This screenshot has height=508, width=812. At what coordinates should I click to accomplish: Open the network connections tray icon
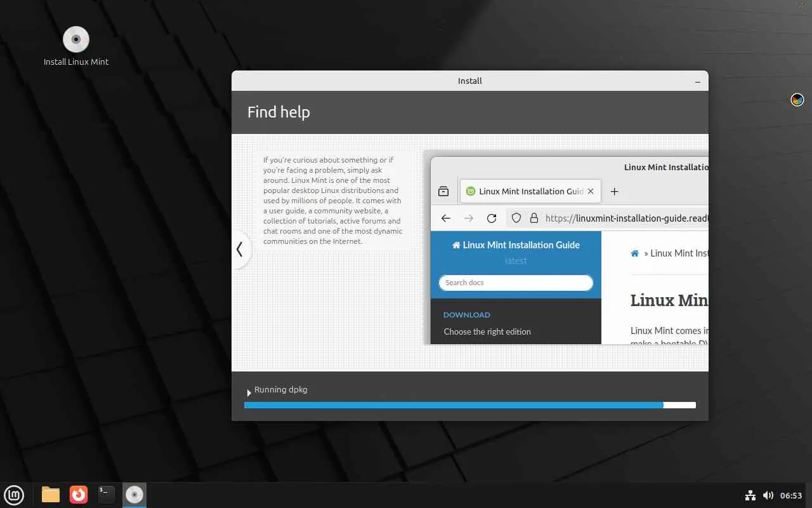pos(750,495)
